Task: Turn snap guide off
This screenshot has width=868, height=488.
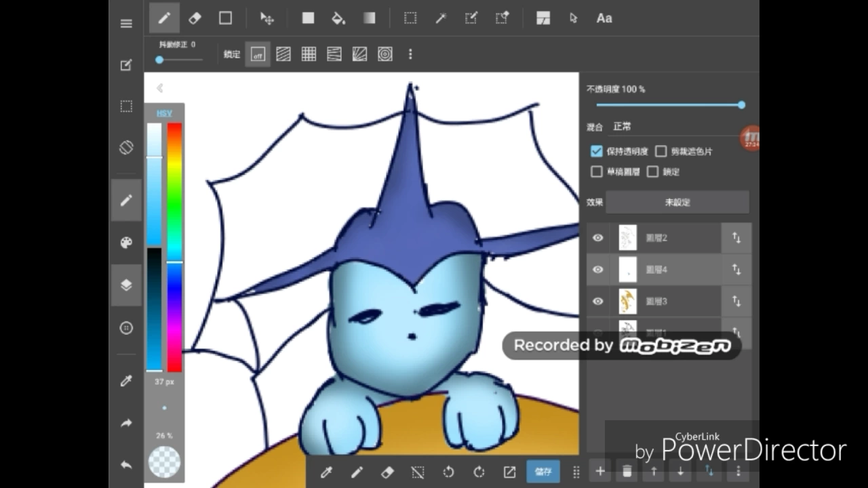Action: pyautogui.click(x=258, y=54)
